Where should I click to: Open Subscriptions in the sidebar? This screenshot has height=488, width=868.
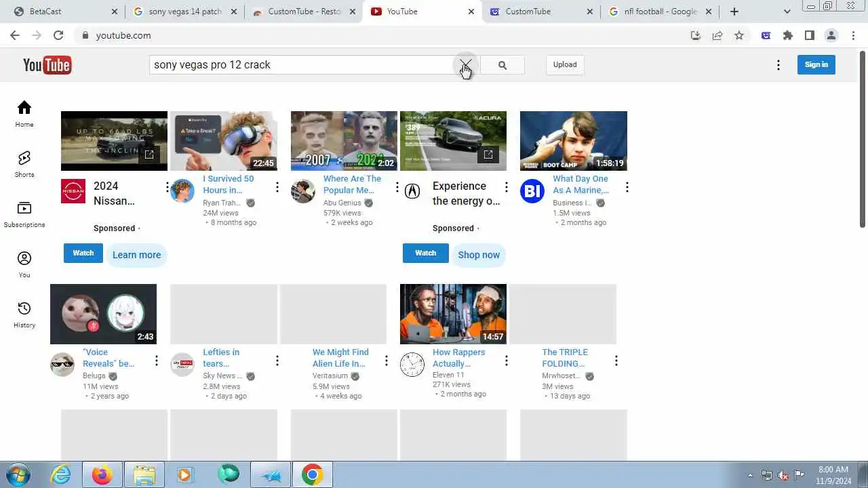tap(24, 214)
